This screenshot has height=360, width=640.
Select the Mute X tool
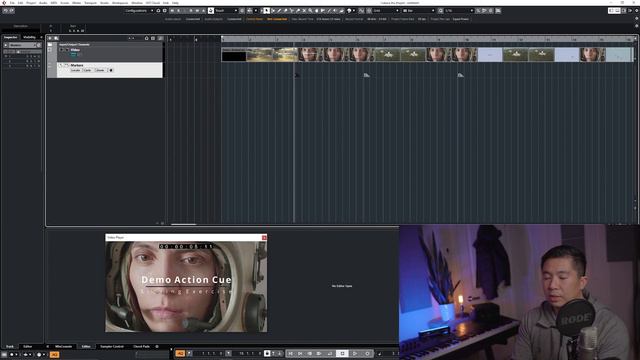(x=304, y=11)
